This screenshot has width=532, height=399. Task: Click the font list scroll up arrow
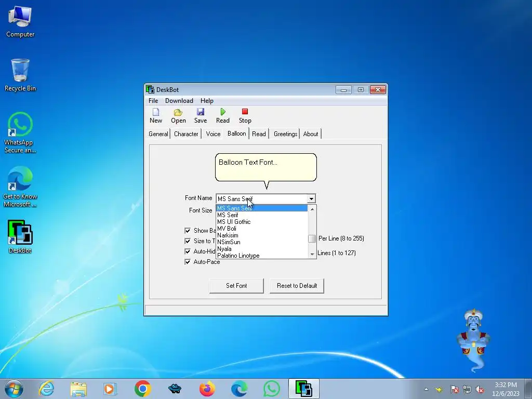312,209
